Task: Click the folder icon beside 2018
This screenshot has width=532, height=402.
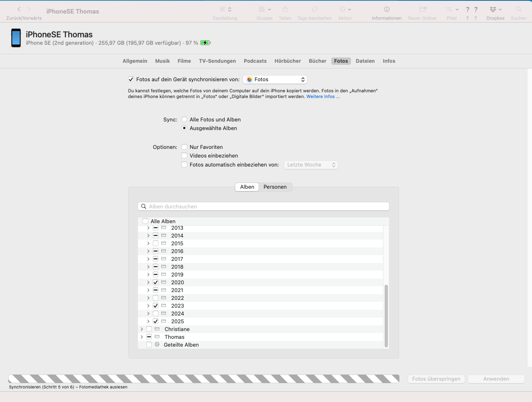Action: 164,267
